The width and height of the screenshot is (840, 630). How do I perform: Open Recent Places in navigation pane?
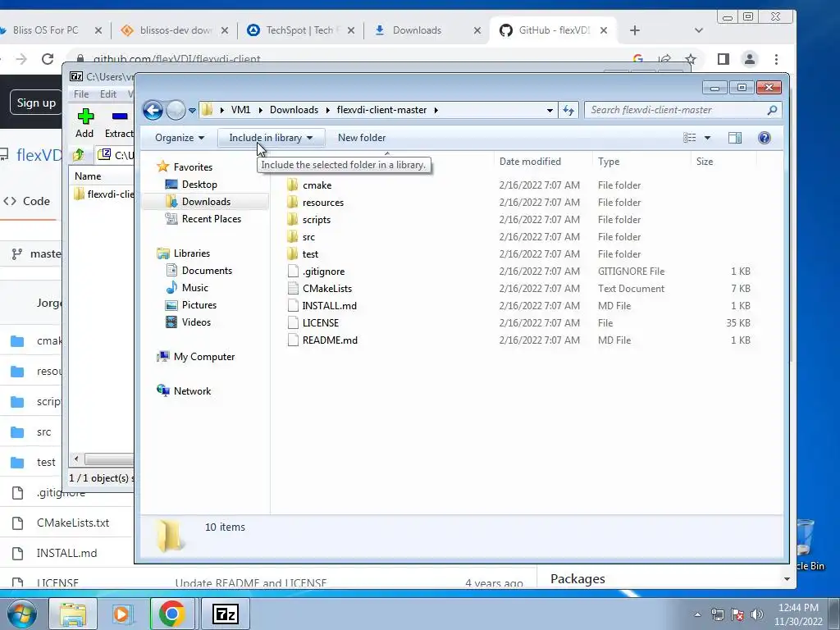coord(212,218)
